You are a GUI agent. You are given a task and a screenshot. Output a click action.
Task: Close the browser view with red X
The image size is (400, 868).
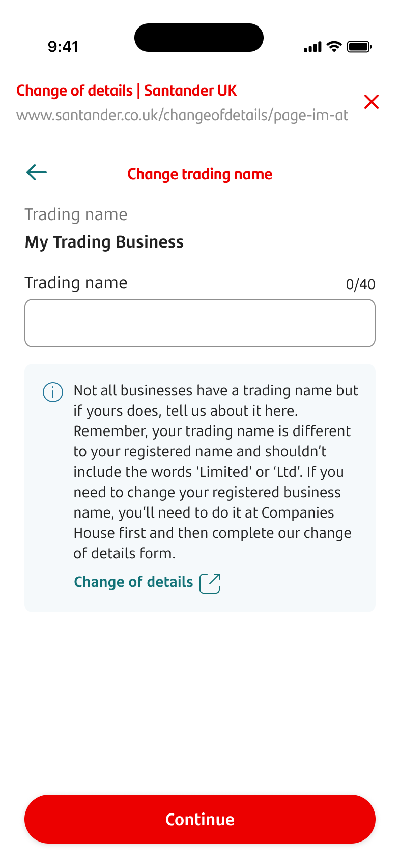pos(372,102)
